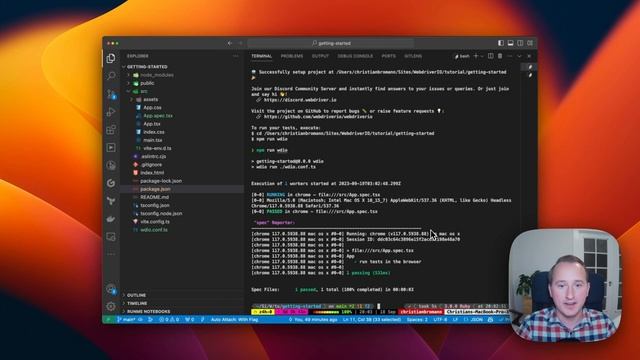Split the terminal with split icon

point(491,56)
